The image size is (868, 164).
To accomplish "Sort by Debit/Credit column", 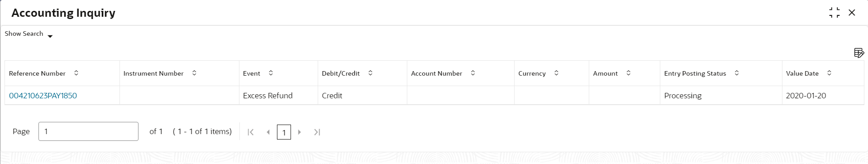I will 370,73.
